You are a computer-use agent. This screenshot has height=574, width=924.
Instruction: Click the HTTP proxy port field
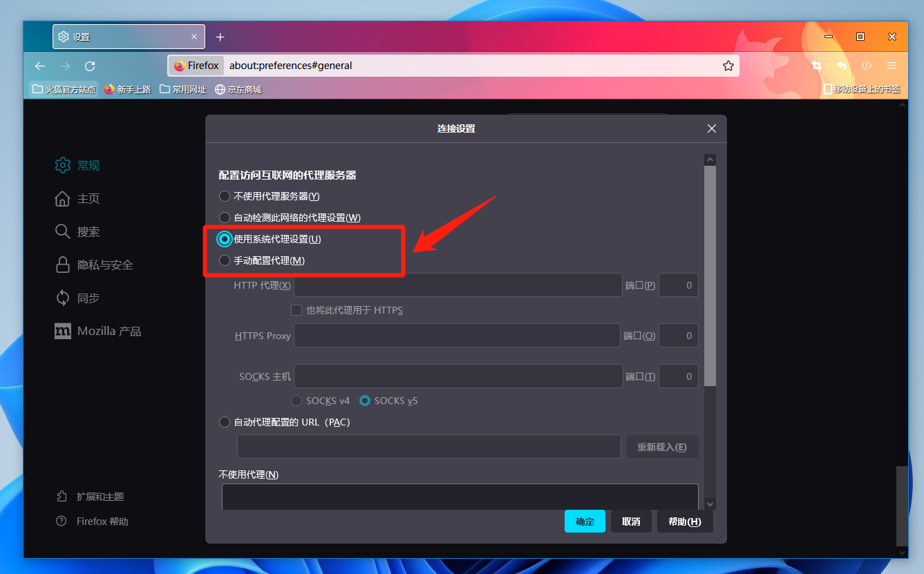(x=679, y=285)
